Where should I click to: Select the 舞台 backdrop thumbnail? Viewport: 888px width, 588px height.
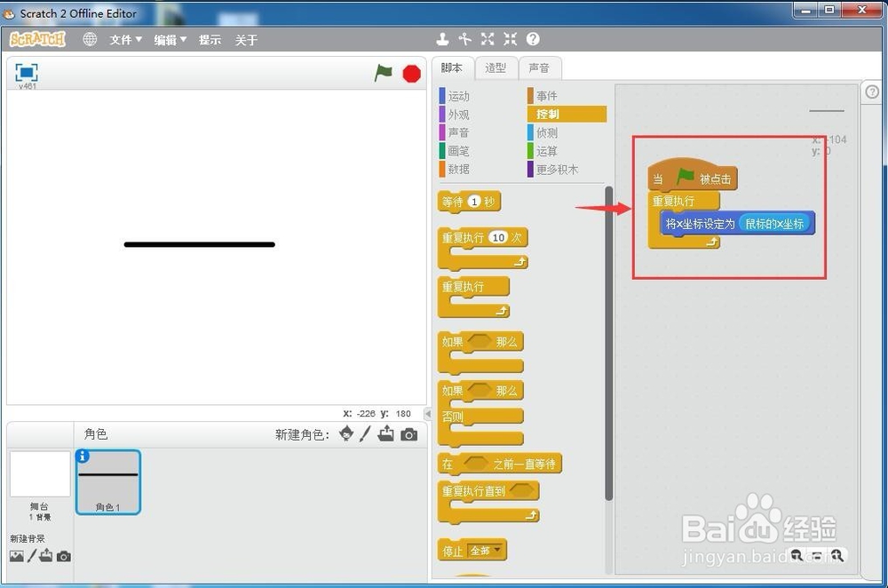pyautogui.click(x=40, y=474)
